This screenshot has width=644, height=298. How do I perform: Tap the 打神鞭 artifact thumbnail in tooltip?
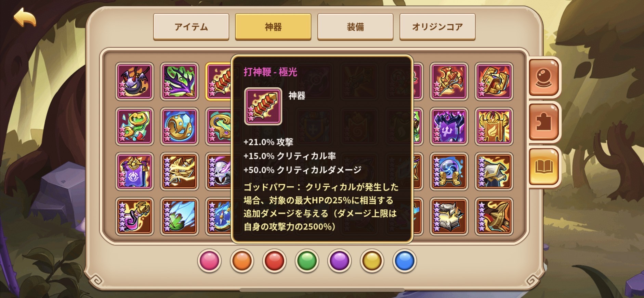[x=263, y=106]
